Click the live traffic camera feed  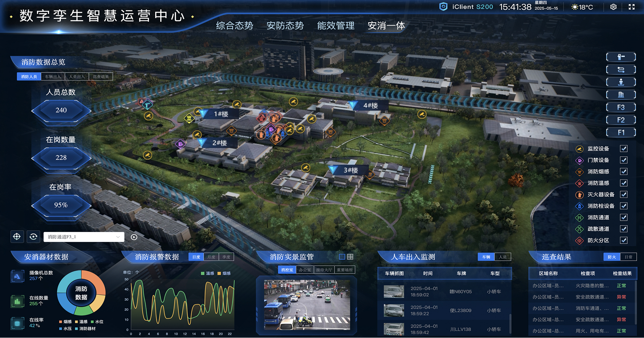[x=306, y=304]
